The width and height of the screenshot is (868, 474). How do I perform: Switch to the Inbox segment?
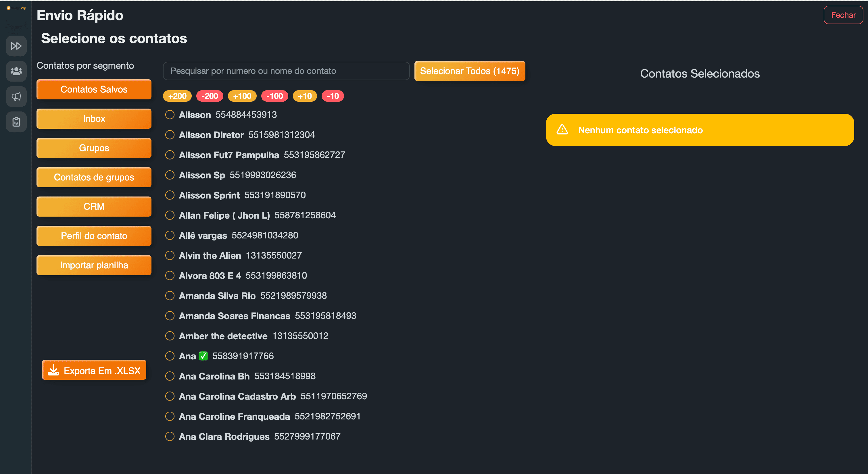pos(94,119)
